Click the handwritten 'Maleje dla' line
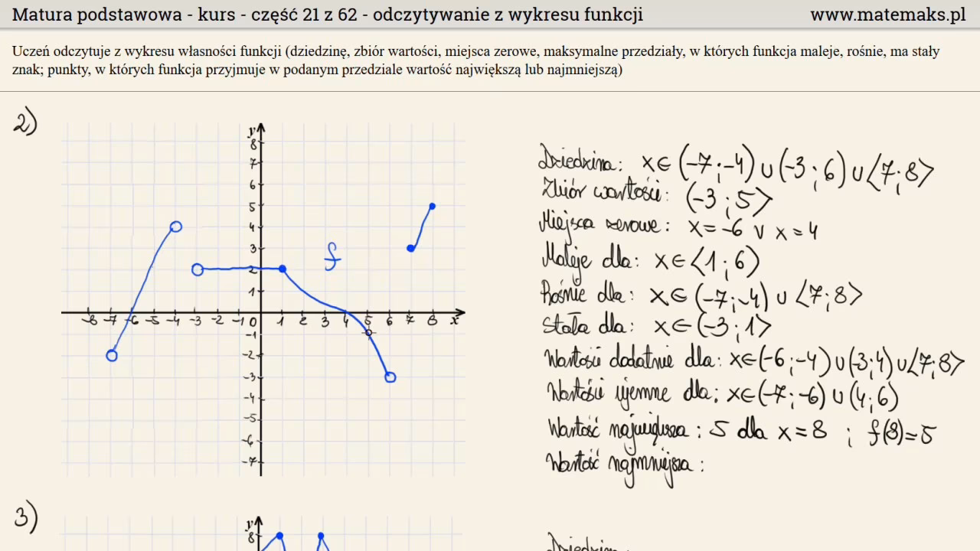 [x=651, y=260]
